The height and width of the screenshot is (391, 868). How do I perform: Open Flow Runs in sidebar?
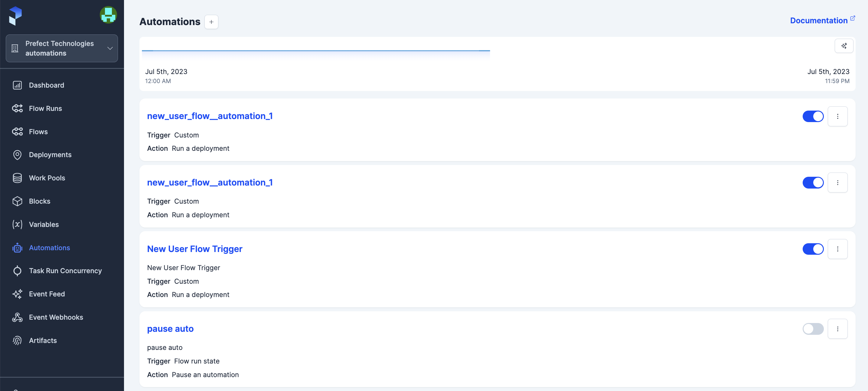45,108
